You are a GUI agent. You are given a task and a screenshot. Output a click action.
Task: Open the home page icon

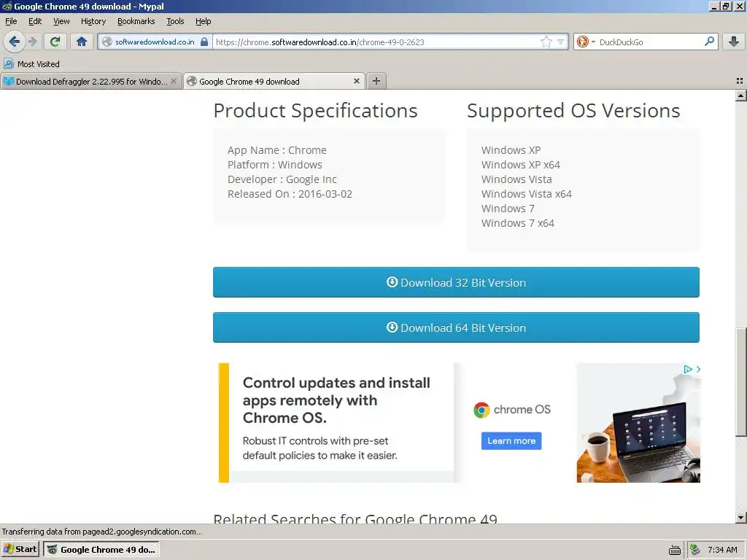pos(82,42)
